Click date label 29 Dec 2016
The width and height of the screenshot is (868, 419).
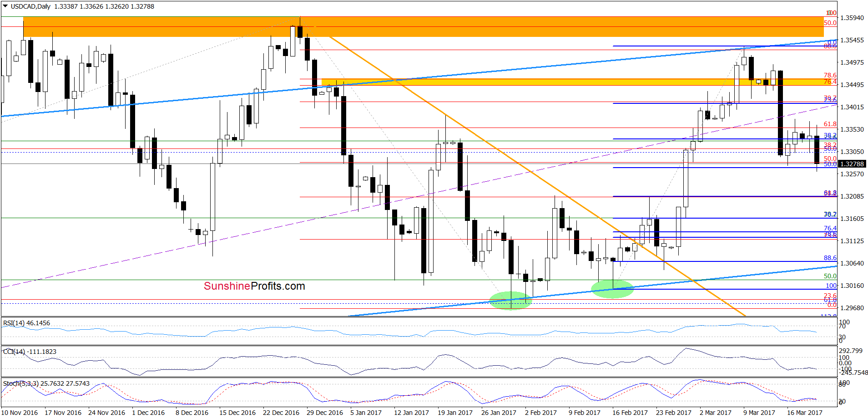coord(325,413)
